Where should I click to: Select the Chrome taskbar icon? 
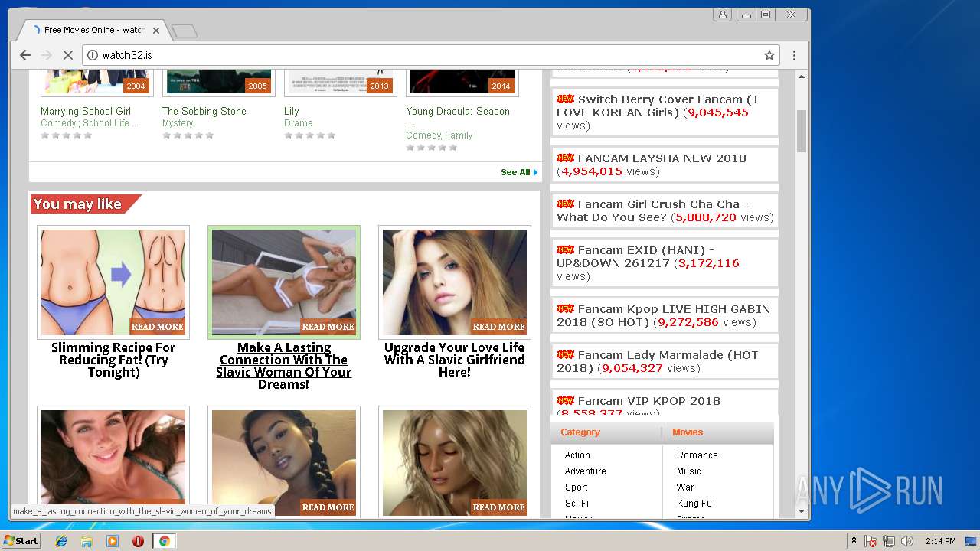[x=164, y=541]
